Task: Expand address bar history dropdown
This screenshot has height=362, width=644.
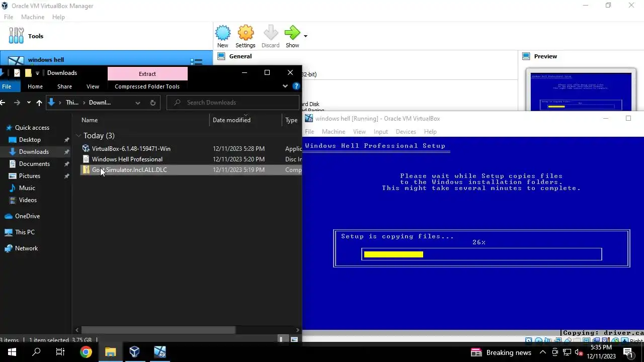Action: (137, 103)
